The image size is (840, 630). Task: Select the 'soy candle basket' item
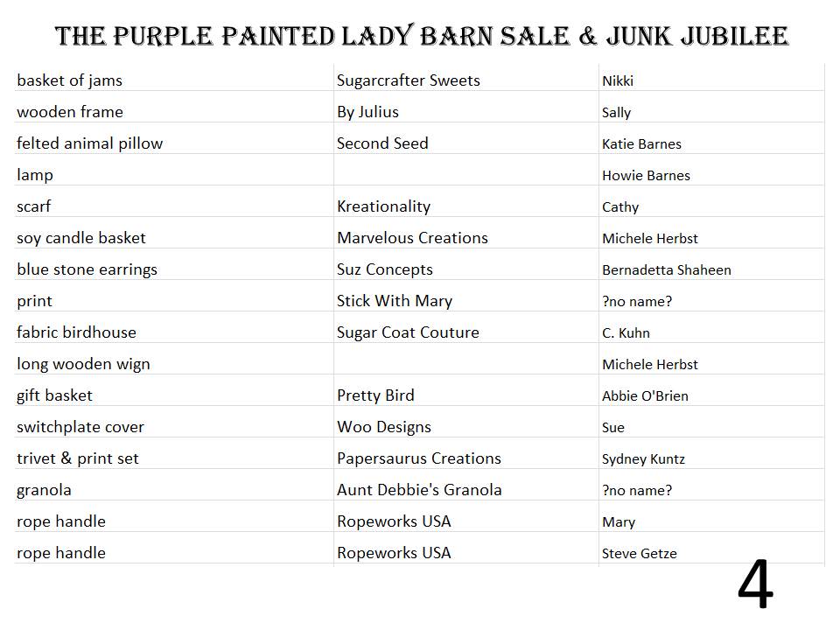pos(80,238)
